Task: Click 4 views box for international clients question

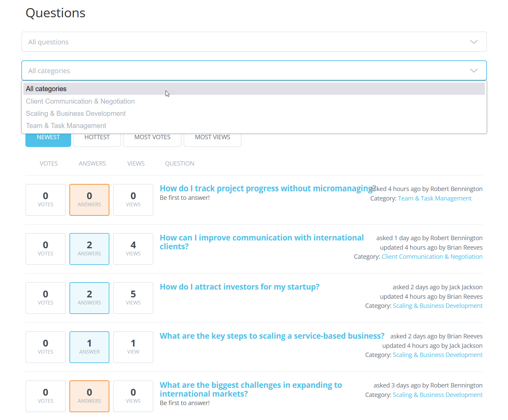Action: click(133, 249)
